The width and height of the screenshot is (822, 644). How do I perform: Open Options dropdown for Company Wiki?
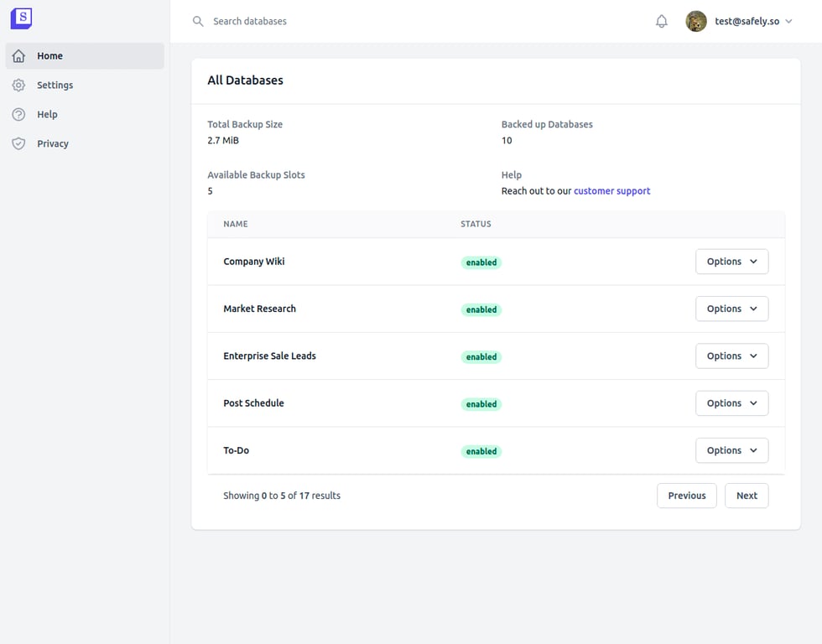[731, 262]
